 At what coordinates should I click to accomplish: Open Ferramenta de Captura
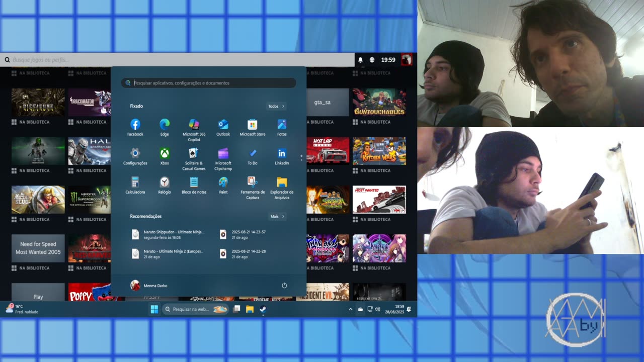coord(253,188)
